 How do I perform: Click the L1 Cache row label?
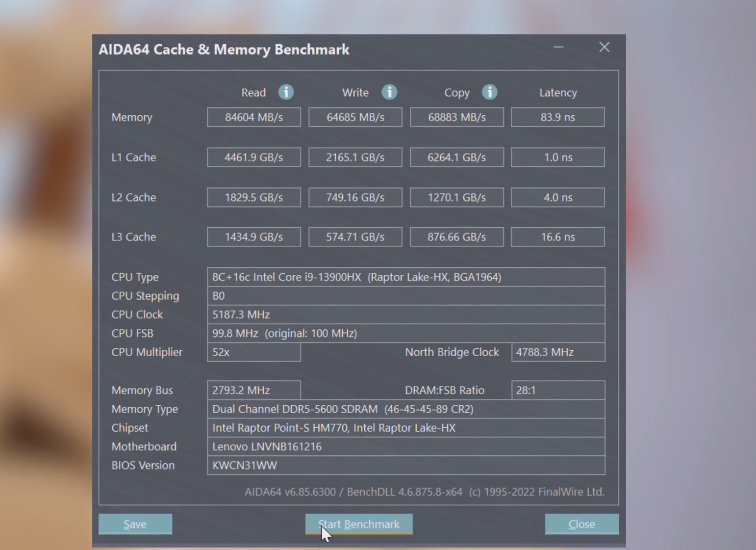click(x=134, y=157)
